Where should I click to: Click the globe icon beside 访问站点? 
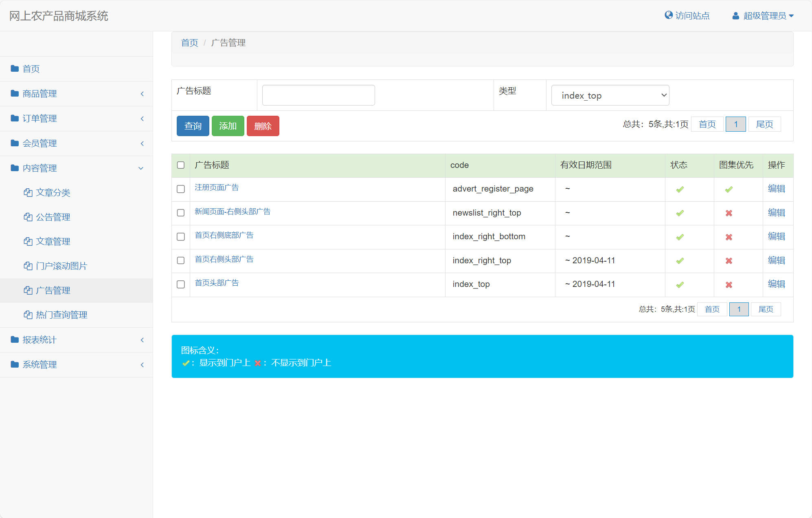click(669, 15)
